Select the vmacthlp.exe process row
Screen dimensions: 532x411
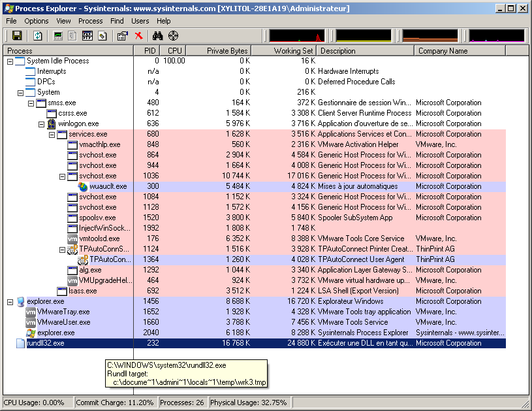pos(255,144)
